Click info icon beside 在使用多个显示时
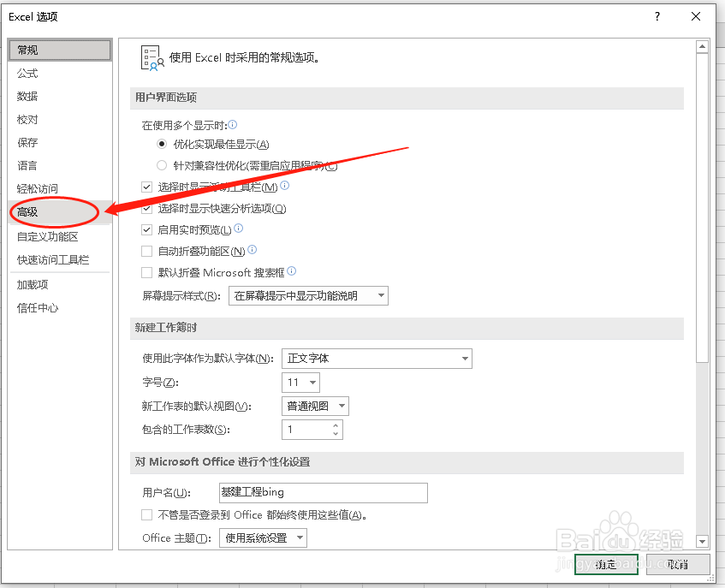 233,124
